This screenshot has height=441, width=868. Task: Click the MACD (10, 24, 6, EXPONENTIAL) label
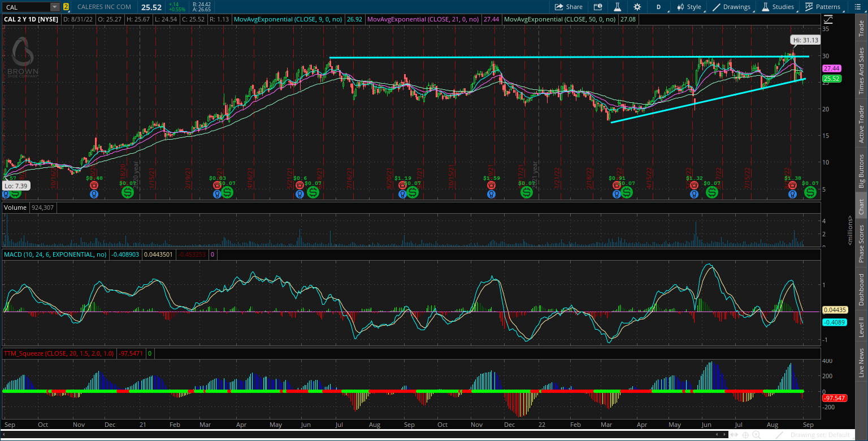55,254
